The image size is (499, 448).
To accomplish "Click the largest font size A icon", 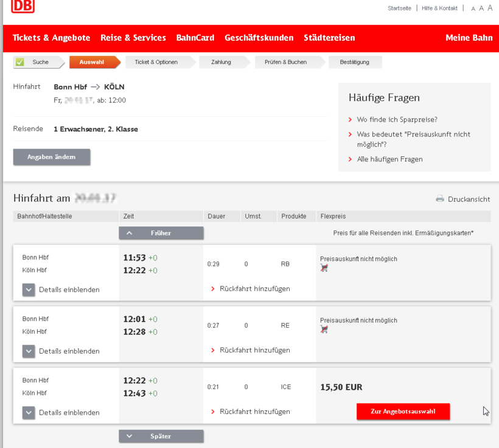I will click(x=490, y=8).
